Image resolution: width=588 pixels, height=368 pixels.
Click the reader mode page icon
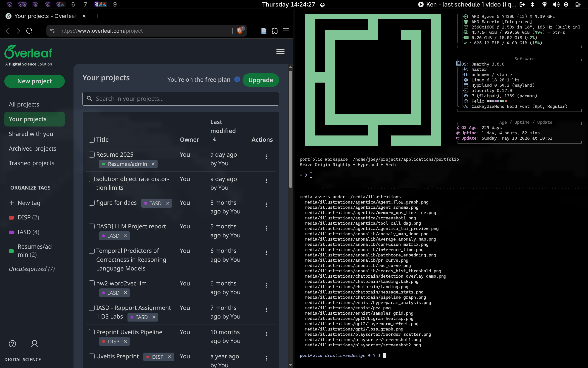(x=264, y=31)
